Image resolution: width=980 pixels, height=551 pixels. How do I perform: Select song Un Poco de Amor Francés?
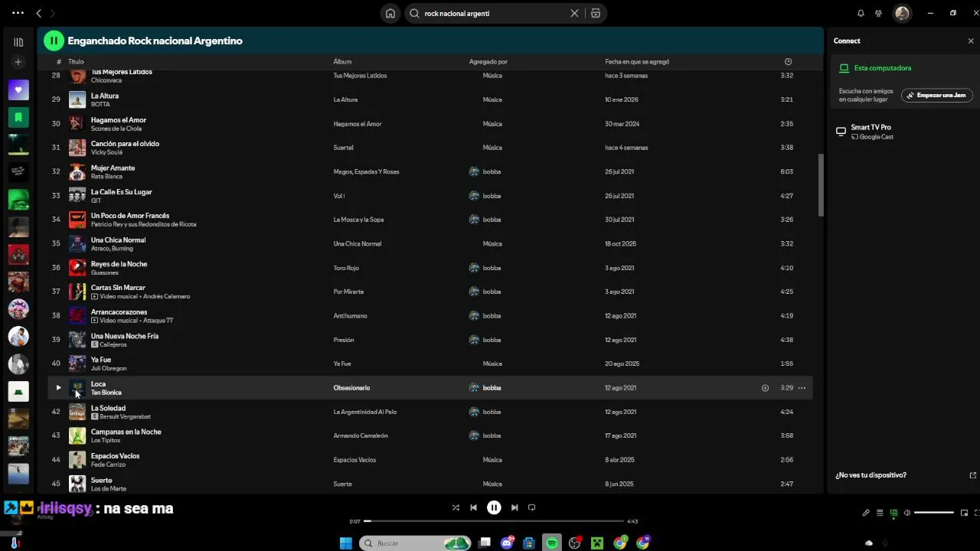pyautogui.click(x=130, y=216)
